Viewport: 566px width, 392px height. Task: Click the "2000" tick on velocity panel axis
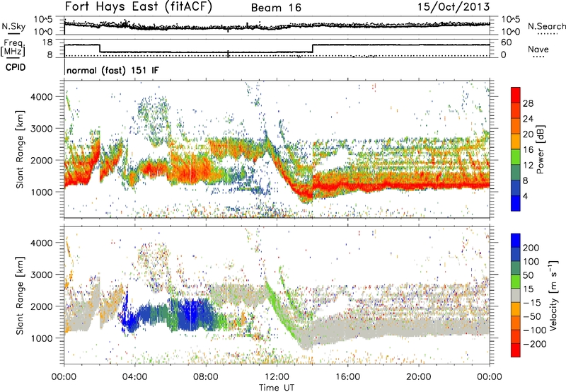[x=41, y=306]
